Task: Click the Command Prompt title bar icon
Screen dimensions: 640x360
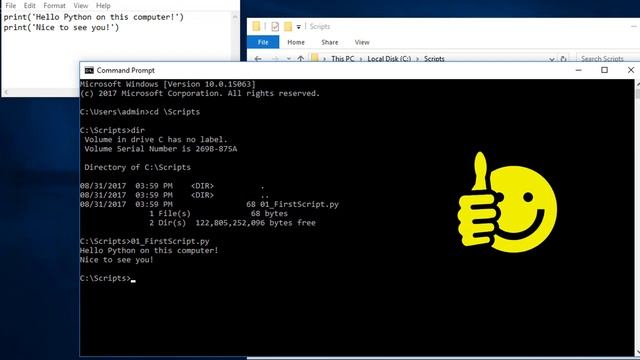Action: click(89, 70)
